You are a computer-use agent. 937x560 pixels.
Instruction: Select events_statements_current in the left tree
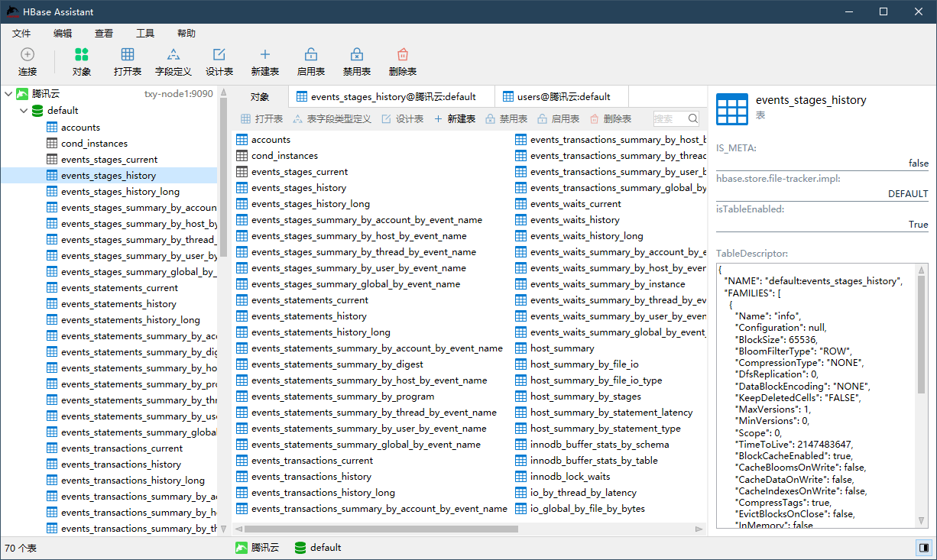[119, 288]
